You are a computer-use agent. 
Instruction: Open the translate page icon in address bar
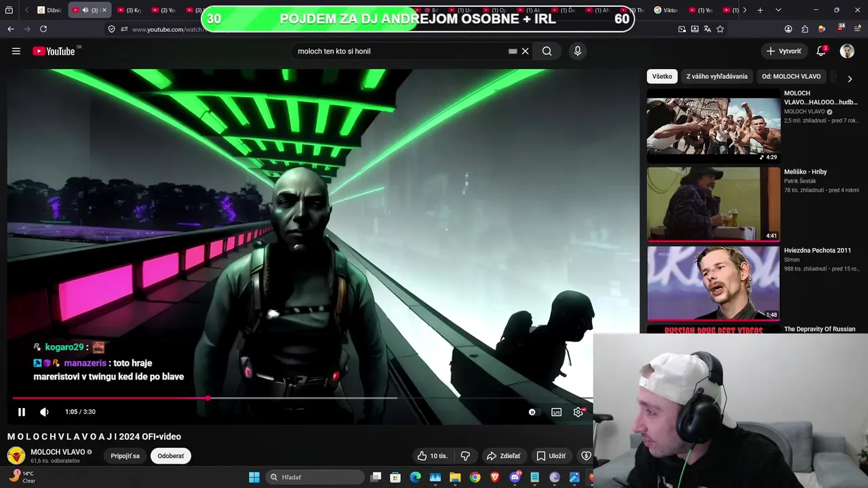pyautogui.click(x=707, y=29)
